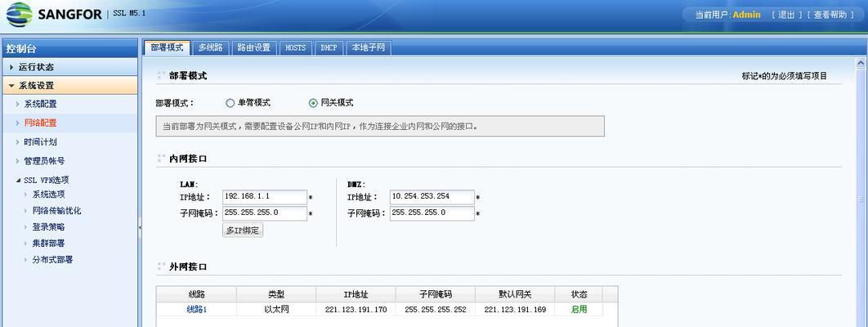Click the 启用 status cell
Screen dimensions: 868x327
pos(579,309)
